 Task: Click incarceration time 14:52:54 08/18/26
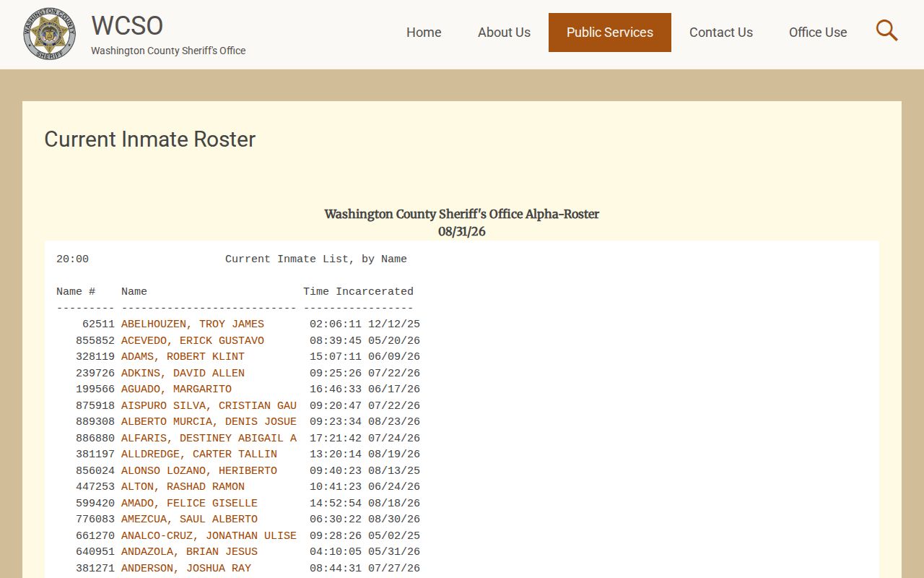point(365,504)
